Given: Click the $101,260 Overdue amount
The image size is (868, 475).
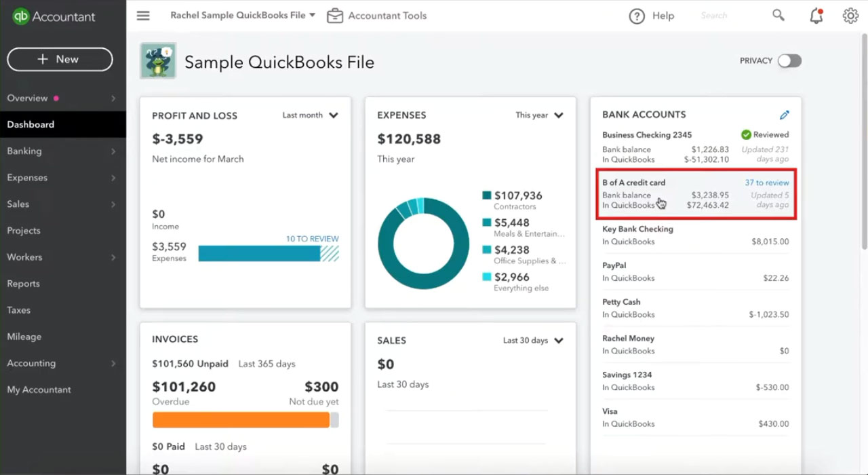Looking at the screenshot, I should click(184, 387).
